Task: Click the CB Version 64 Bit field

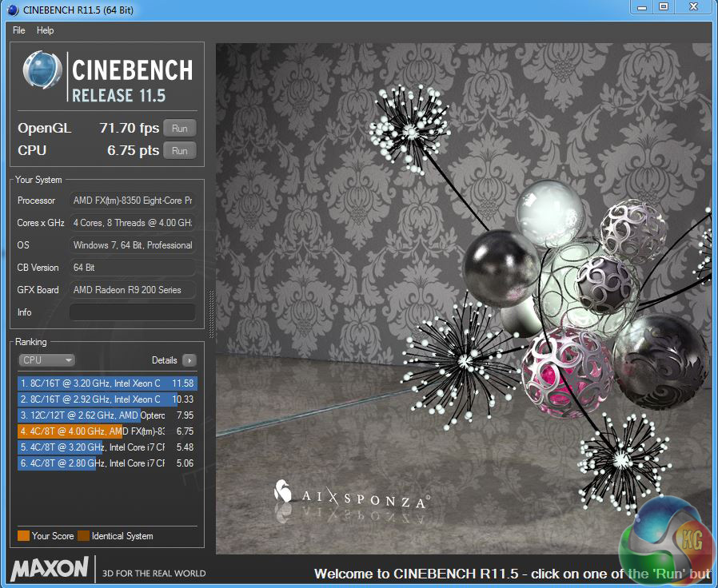Action: (x=133, y=268)
